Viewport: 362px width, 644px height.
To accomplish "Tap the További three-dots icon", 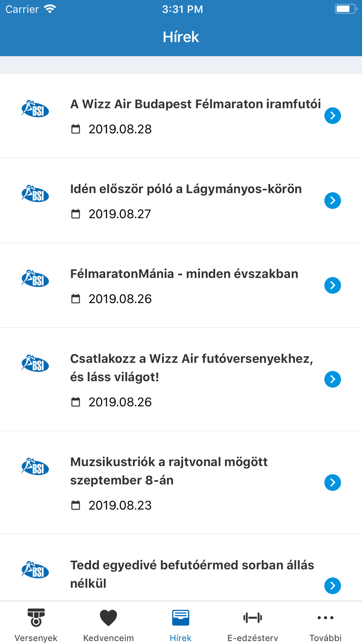I will [325, 618].
